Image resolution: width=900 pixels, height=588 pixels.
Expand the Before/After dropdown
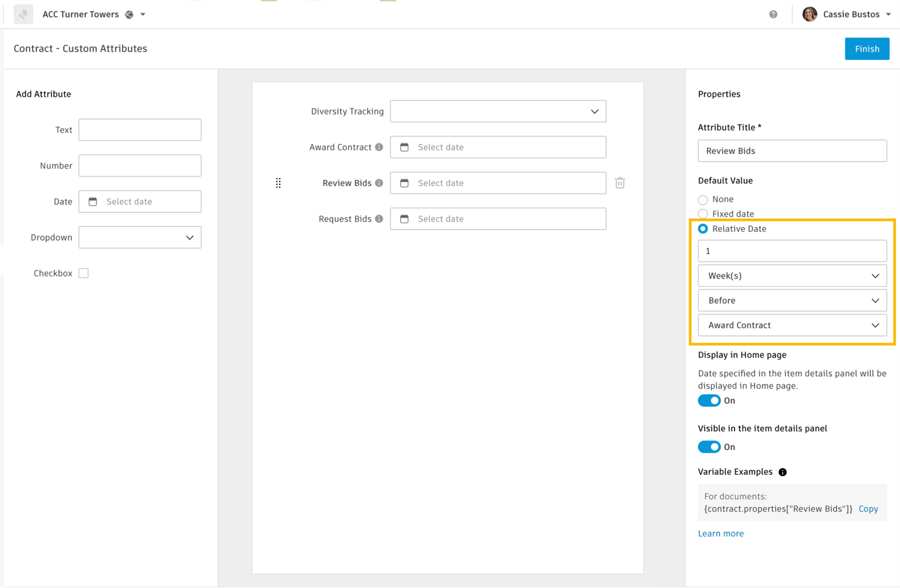coord(792,301)
